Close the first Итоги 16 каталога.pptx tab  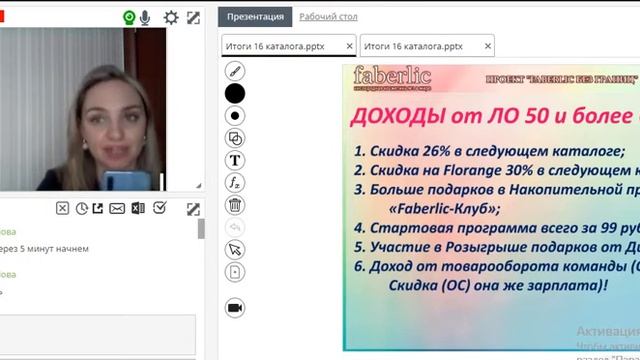pyautogui.click(x=349, y=47)
